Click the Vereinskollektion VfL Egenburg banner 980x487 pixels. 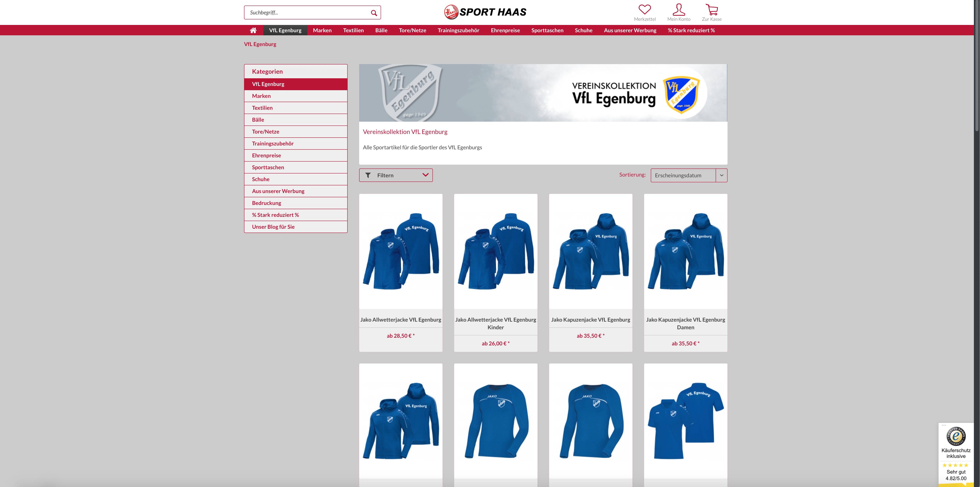tap(543, 93)
